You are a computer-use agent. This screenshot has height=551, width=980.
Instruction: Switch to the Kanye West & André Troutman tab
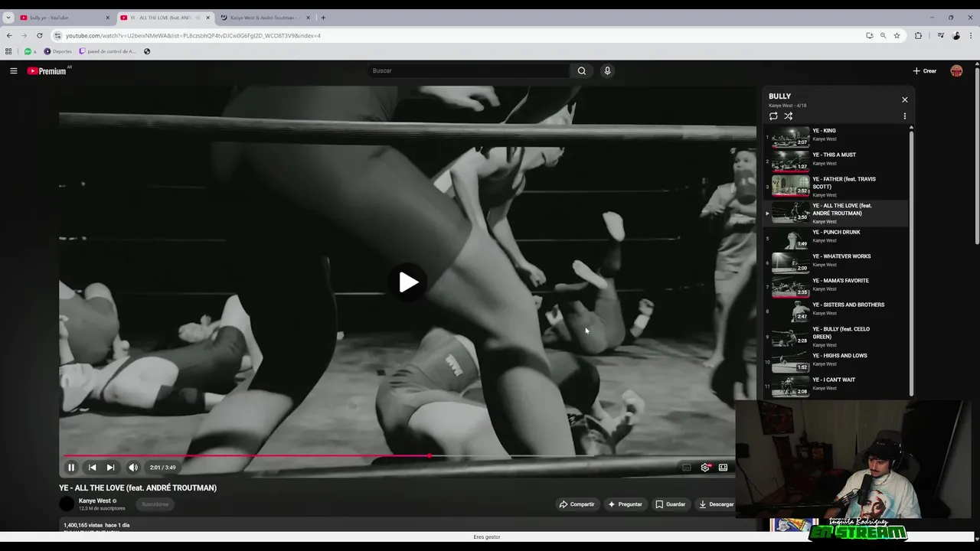[265, 18]
